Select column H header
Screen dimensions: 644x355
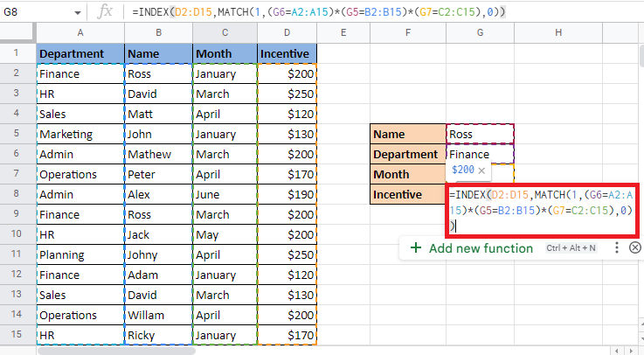pyautogui.click(x=557, y=33)
